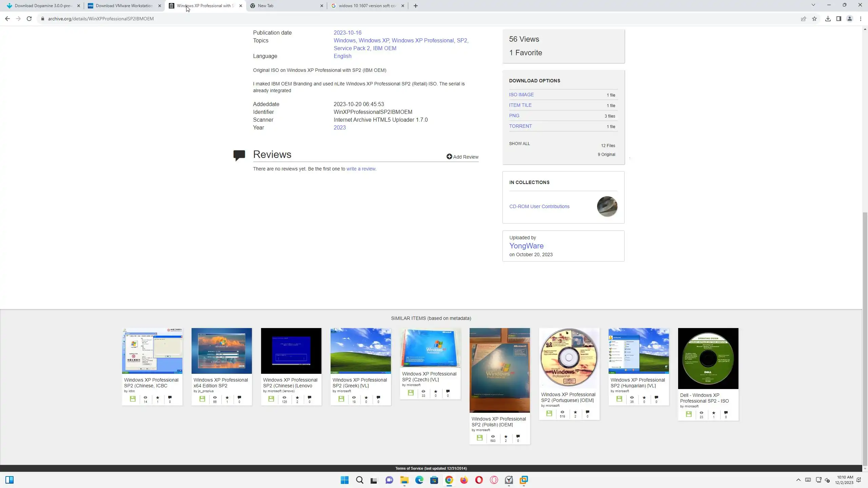The height and width of the screenshot is (488, 868).
Task: Open the ISO IMAGE download link
Action: [x=521, y=95]
